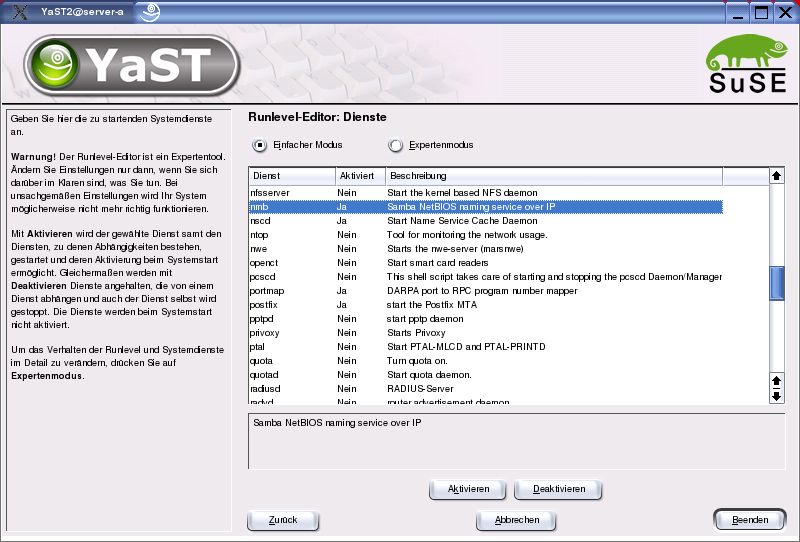Open the X window menu icon in title bar

pyautogui.click(x=19, y=11)
